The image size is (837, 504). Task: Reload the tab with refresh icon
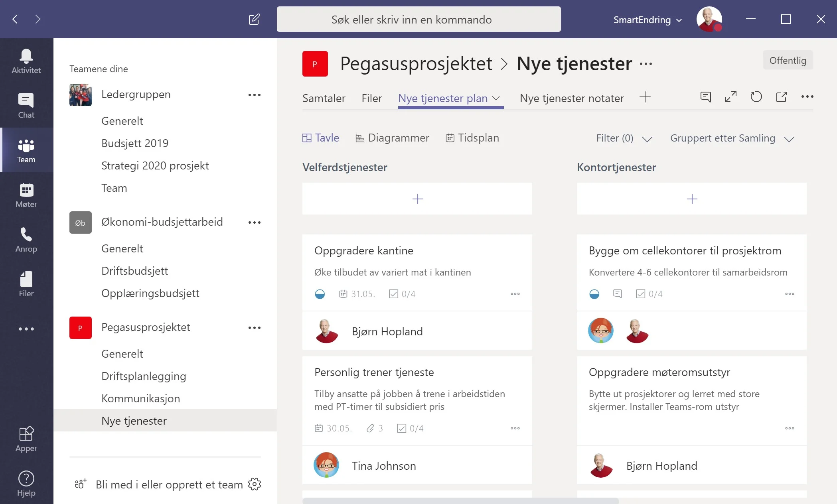(x=756, y=97)
